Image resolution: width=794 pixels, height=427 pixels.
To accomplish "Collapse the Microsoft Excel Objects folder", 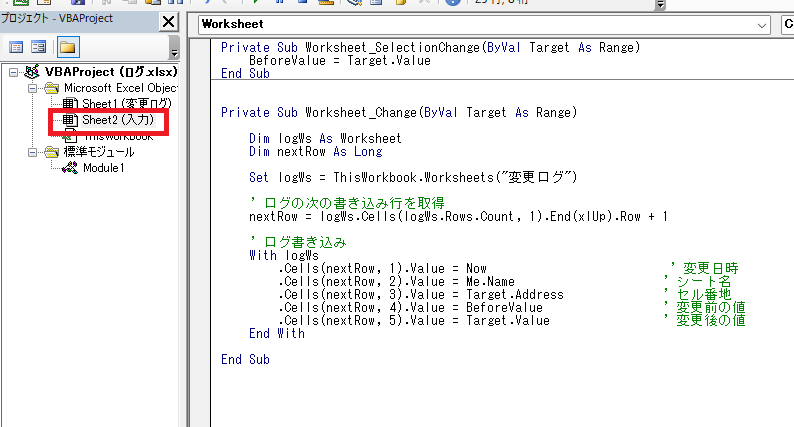I will coord(32,88).
